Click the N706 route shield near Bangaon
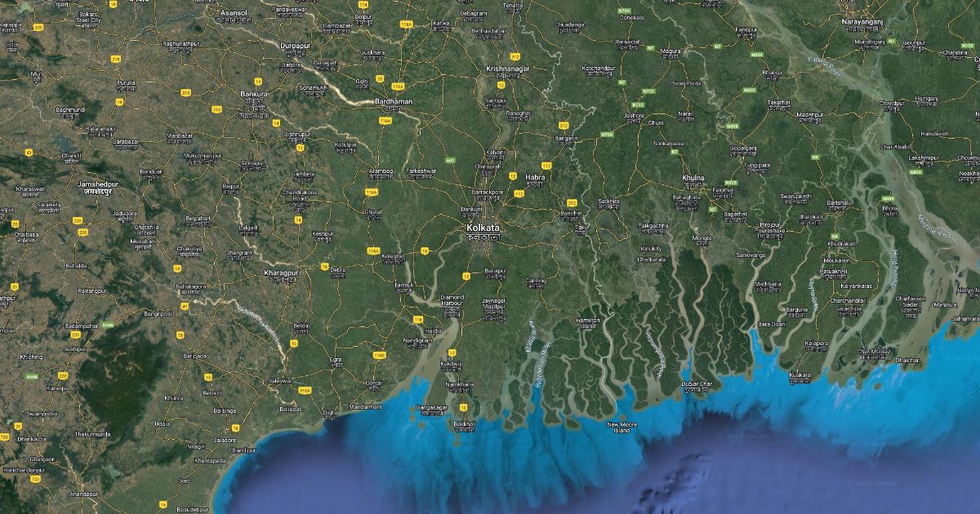Screen dimensions: 980x514 click(607, 134)
